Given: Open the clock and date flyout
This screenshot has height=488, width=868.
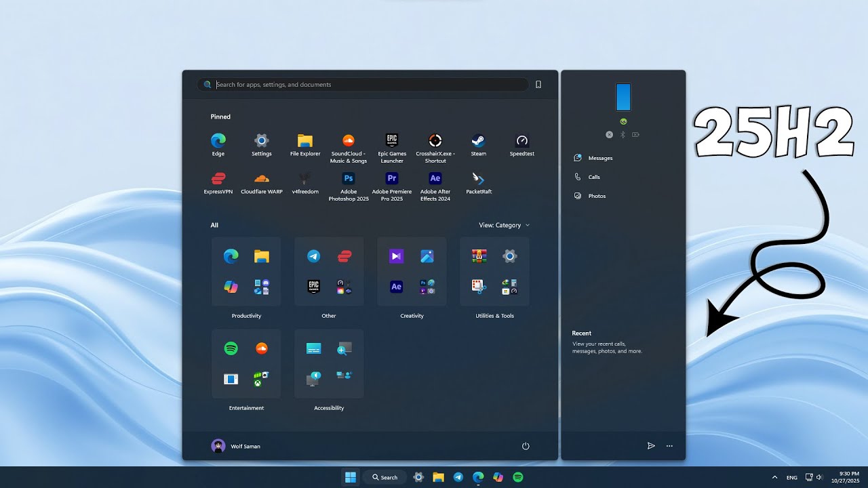Looking at the screenshot, I should (x=846, y=477).
